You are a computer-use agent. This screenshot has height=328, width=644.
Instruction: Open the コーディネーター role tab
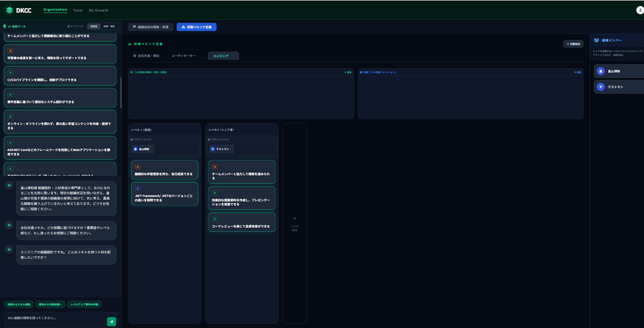(184, 56)
